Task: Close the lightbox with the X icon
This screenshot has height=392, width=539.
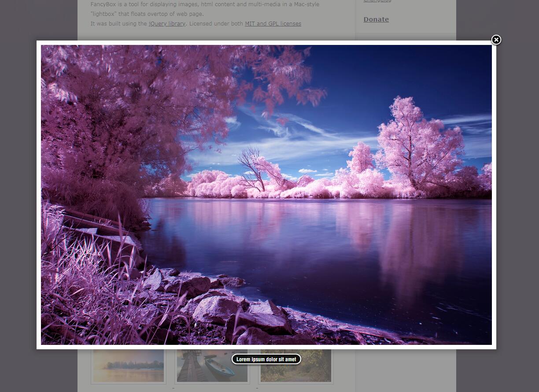Action: [496, 40]
